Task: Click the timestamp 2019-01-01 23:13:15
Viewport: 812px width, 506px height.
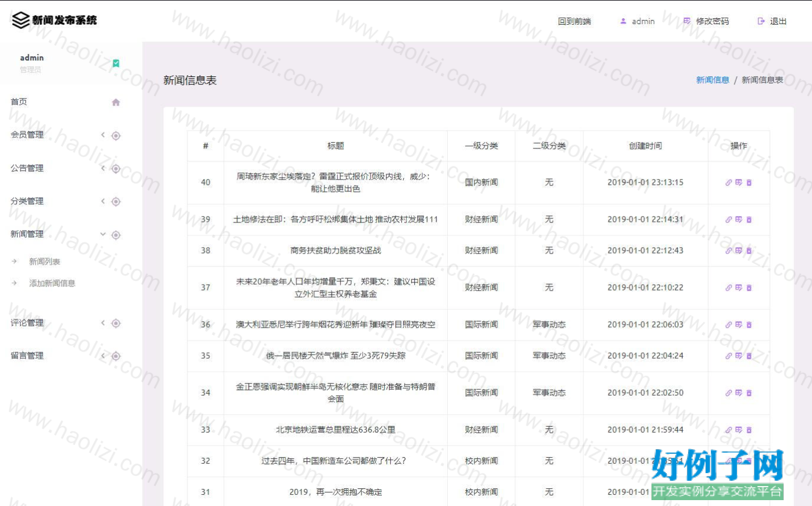Action: click(645, 183)
